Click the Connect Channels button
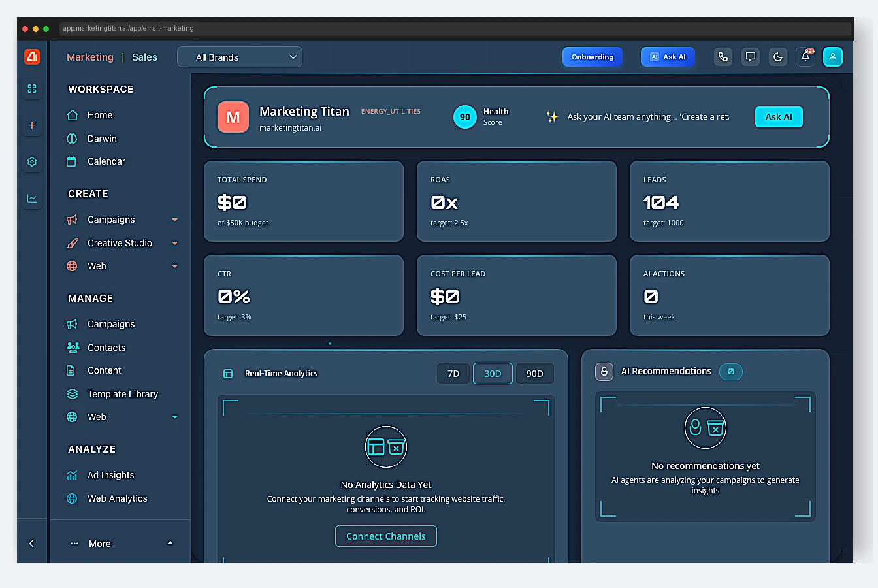This screenshot has height=588, width=878. click(x=385, y=536)
